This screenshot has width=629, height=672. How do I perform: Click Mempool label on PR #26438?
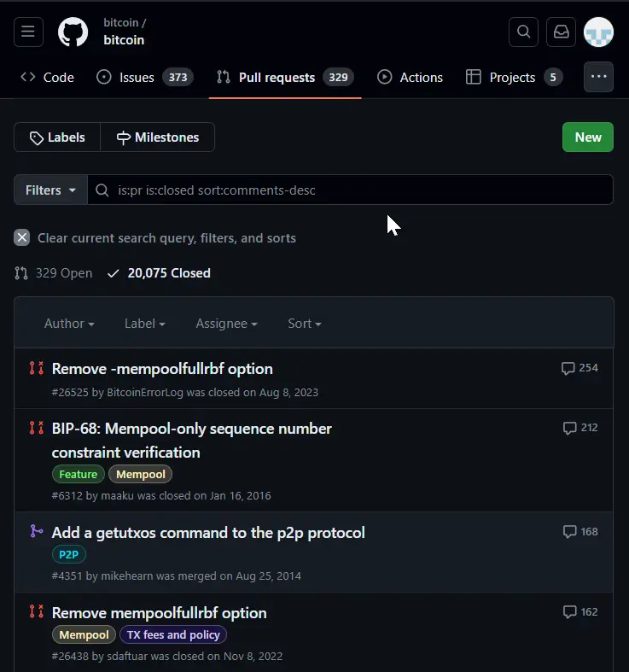84,634
